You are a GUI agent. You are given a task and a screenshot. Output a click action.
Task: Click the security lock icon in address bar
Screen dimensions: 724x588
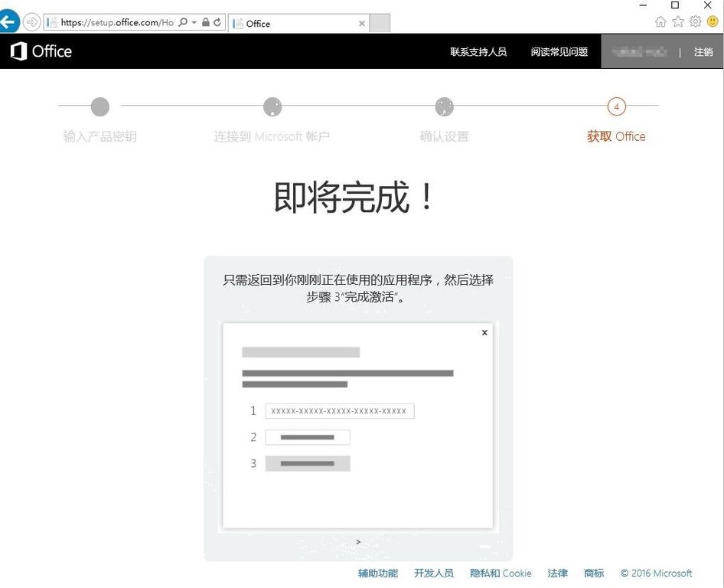[206, 22]
